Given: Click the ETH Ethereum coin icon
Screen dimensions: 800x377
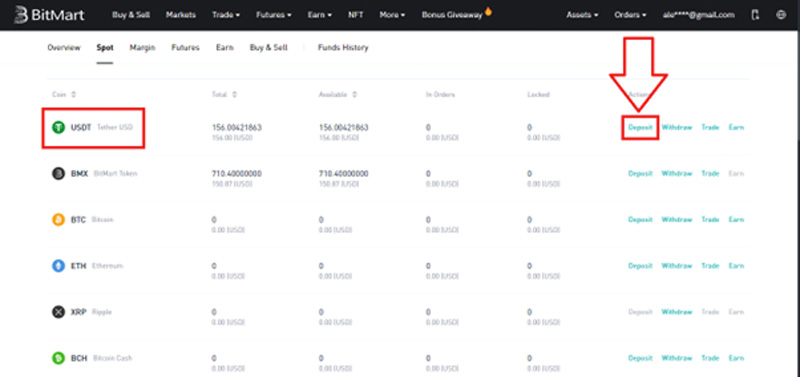Looking at the screenshot, I should [x=59, y=266].
